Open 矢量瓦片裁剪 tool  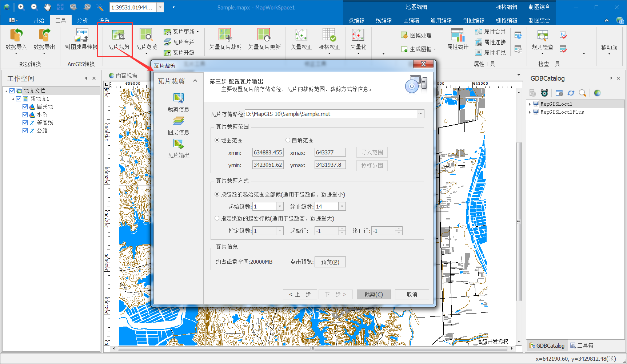point(225,39)
